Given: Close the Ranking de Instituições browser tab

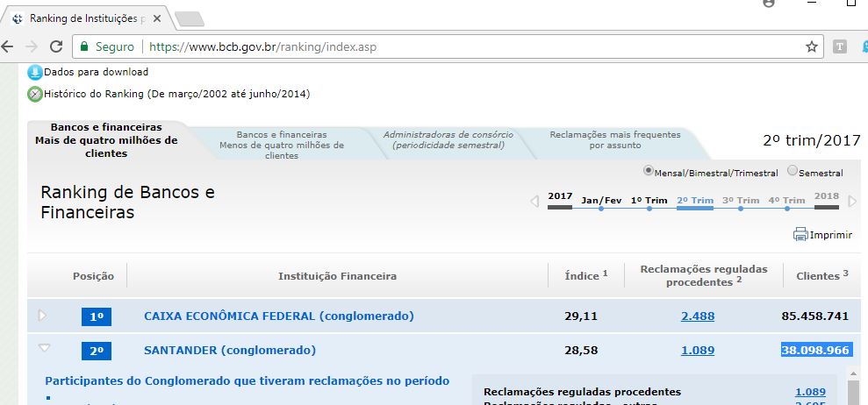Looking at the screenshot, I should click(x=157, y=18).
